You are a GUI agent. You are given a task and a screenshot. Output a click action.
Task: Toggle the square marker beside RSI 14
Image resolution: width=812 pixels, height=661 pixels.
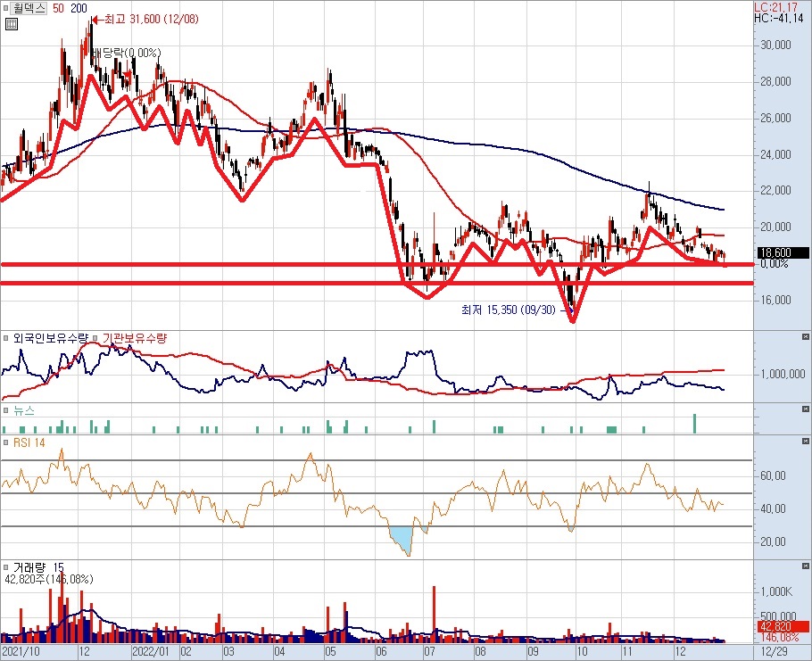tap(5, 442)
